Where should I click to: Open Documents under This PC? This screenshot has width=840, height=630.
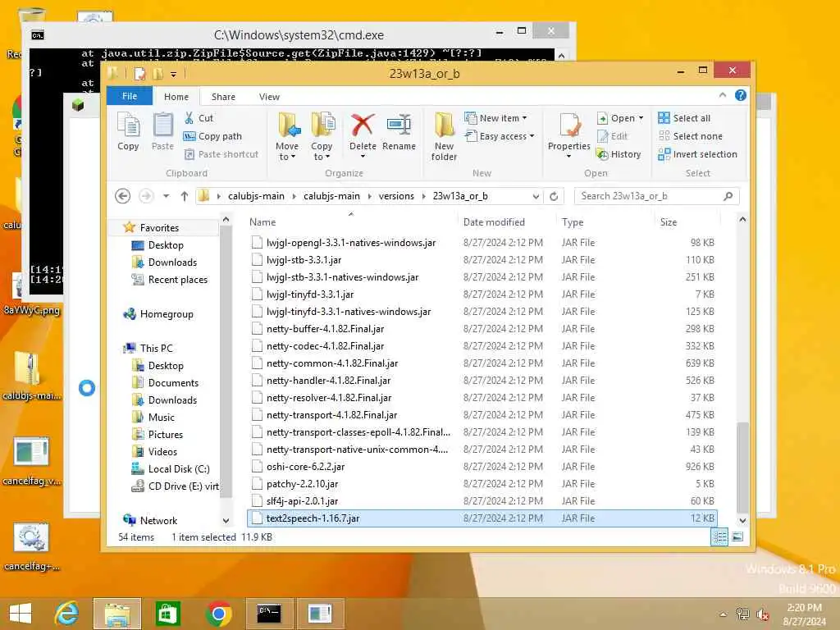[173, 383]
